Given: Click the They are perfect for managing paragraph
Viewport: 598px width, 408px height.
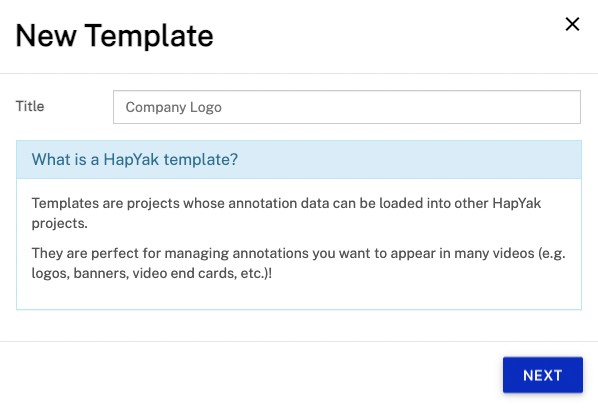Looking at the screenshot, I should [x=298, y=263].
